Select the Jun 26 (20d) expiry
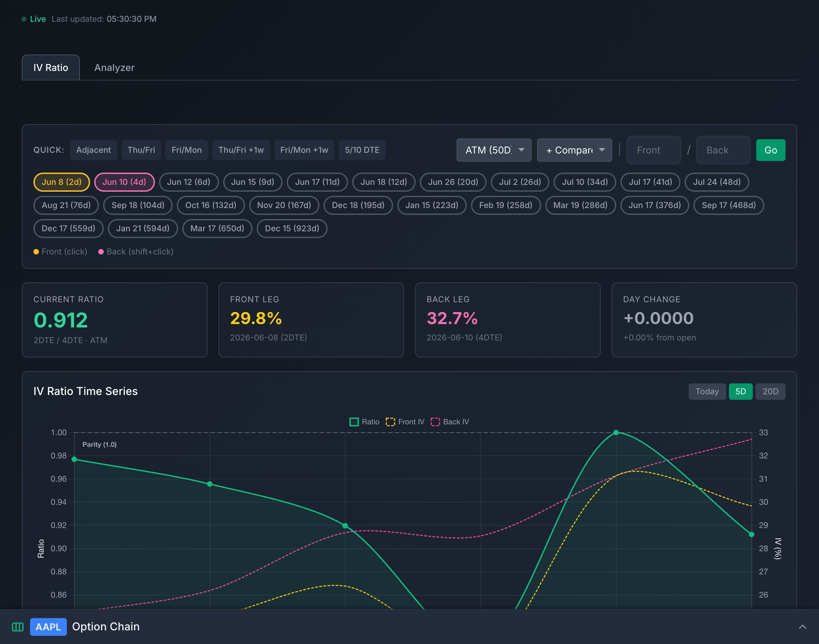This screenshot has height=644, width=819. tap(453, 182)
